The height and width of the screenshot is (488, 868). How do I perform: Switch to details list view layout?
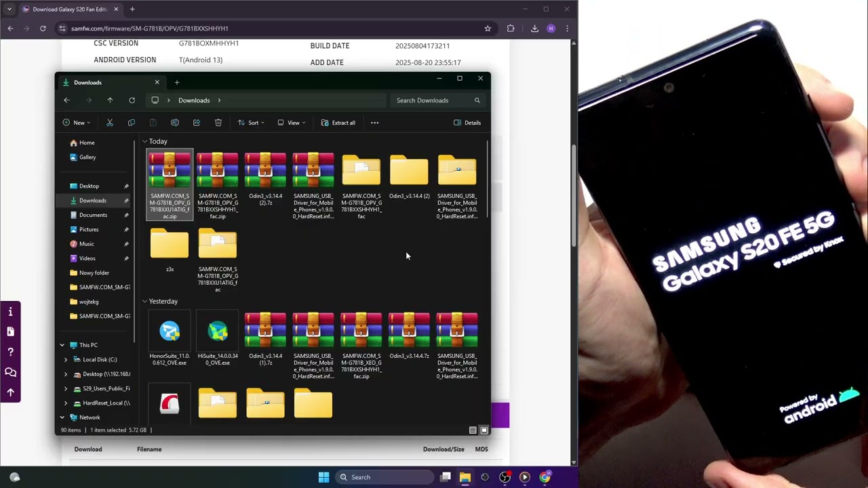(473, 430)
